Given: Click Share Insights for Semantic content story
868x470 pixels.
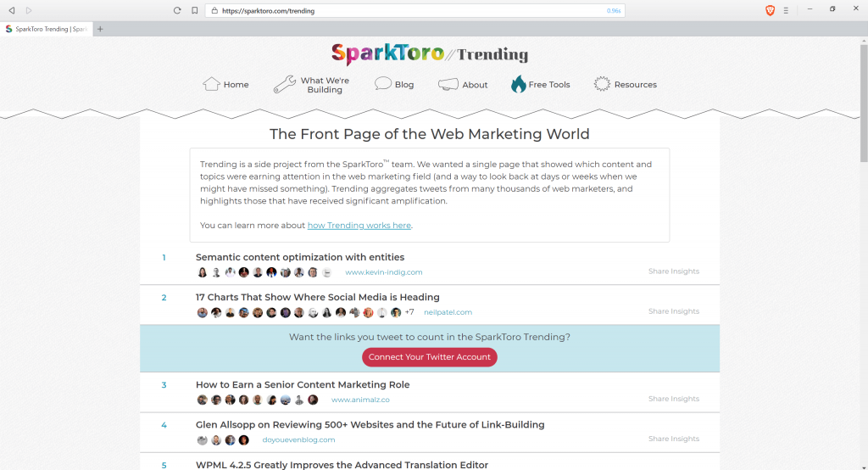Looking at the screenshot, I should [x=674, y=271].
